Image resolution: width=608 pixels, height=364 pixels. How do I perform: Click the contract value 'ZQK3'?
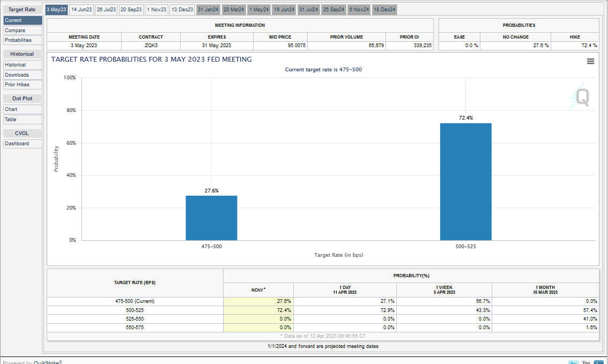tap(151, 46)
